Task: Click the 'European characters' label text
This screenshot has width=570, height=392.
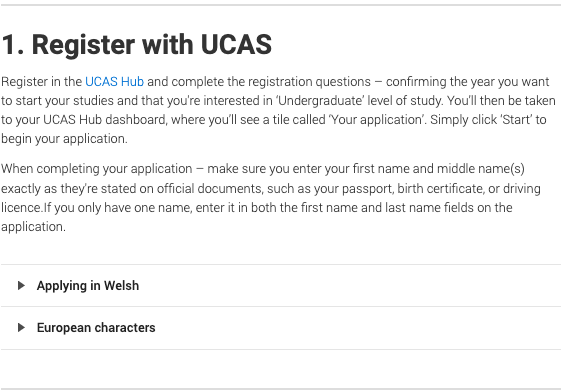Action: (x=96, y=328)
